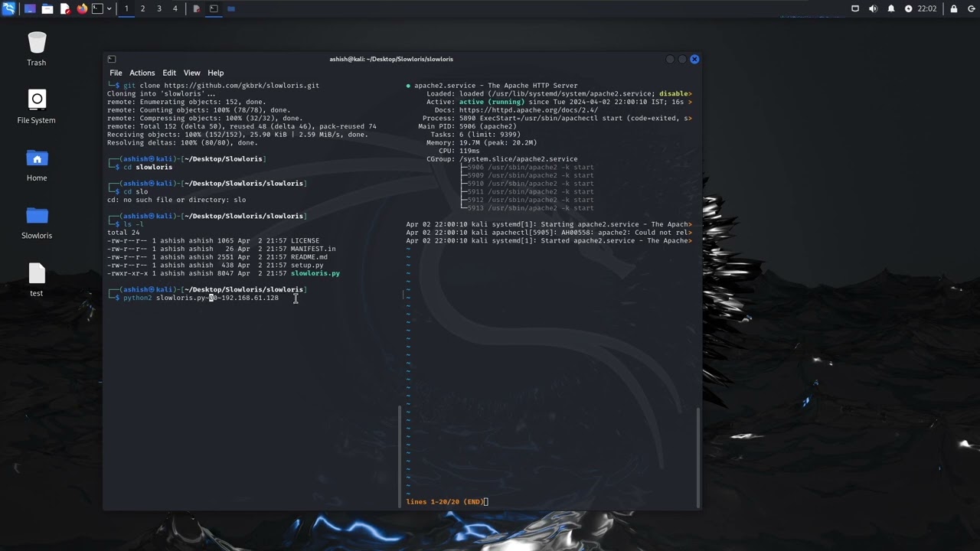Switch to workspace 3
This screenshot has height=551, width=980.
pyautogui.click(x=158, y=8)
